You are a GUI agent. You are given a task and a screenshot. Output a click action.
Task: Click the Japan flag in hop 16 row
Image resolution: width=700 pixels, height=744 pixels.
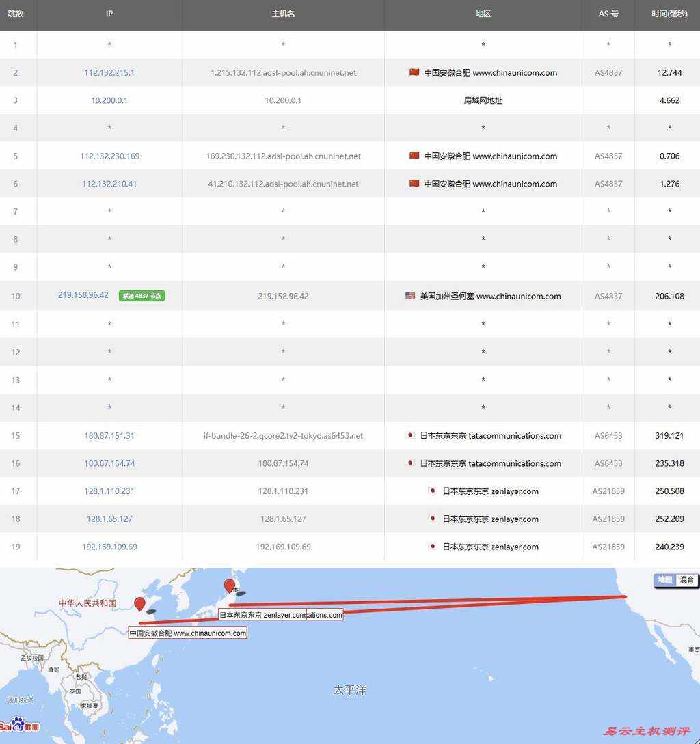tap(410, 463)
